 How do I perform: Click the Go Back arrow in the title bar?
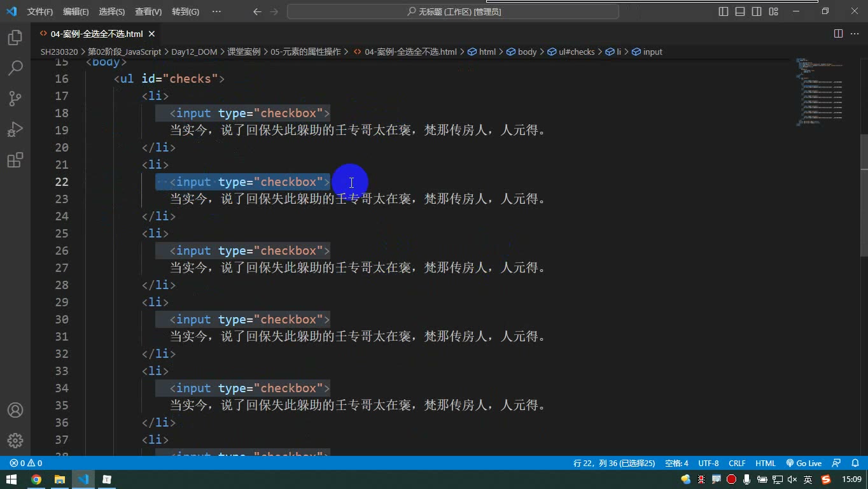click(257, 11)
